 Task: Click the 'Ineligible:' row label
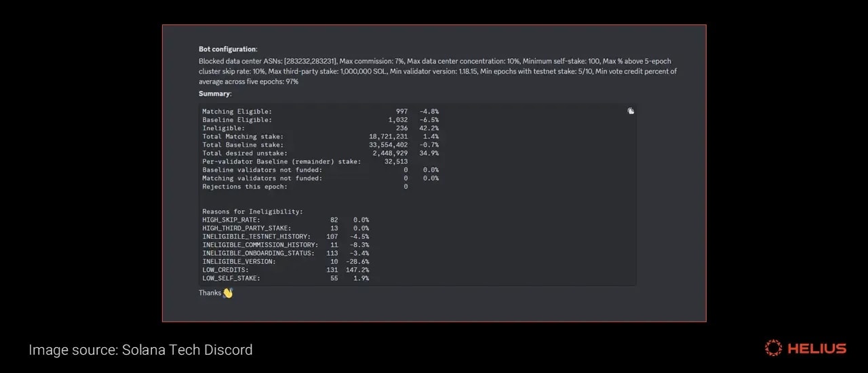(223, 128)
